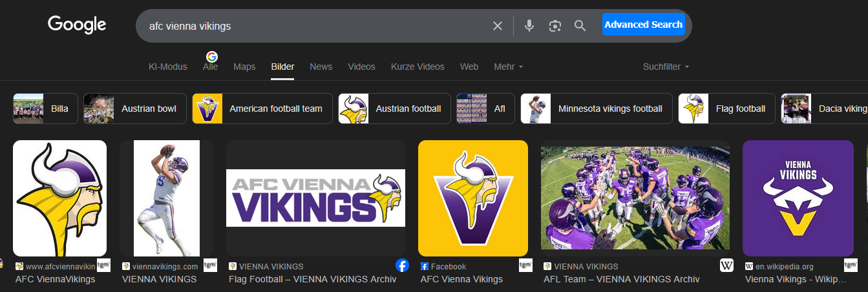The width and height of the screenshot is (868, 292).
Task: Select the Austrian football suggestion chip
Action: coord(394,109)
